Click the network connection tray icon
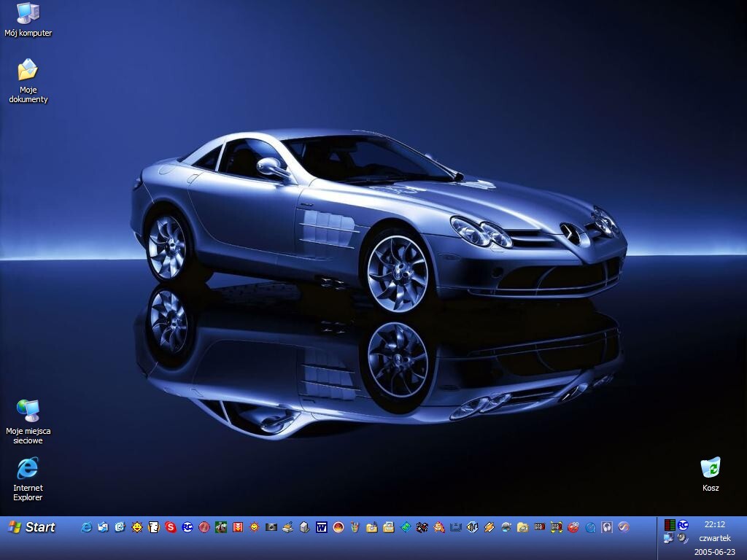The width and height of the screenshot is (747, 560). click(x=669, y=538)
